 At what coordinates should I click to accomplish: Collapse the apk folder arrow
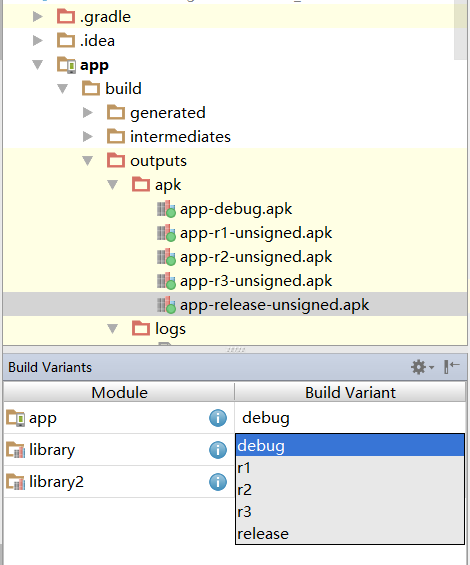112,185
